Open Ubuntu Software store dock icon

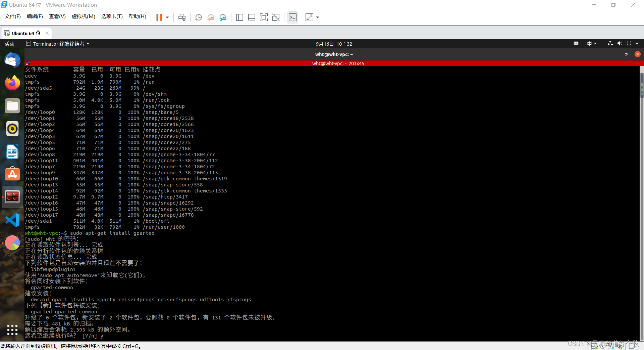(12, 174)
